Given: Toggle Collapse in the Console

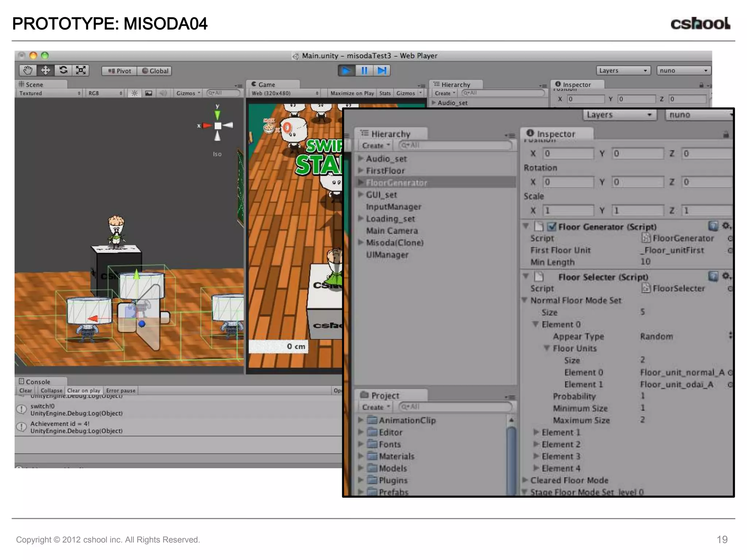Looking at the screenshot, I should (x=51, y=390).
